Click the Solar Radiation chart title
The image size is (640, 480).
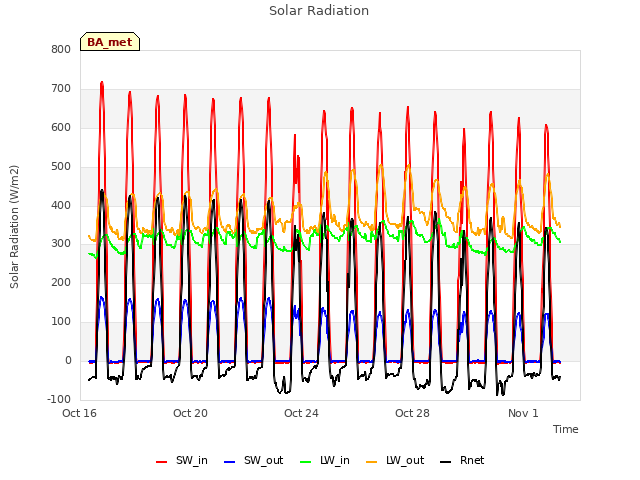point(319,11)
